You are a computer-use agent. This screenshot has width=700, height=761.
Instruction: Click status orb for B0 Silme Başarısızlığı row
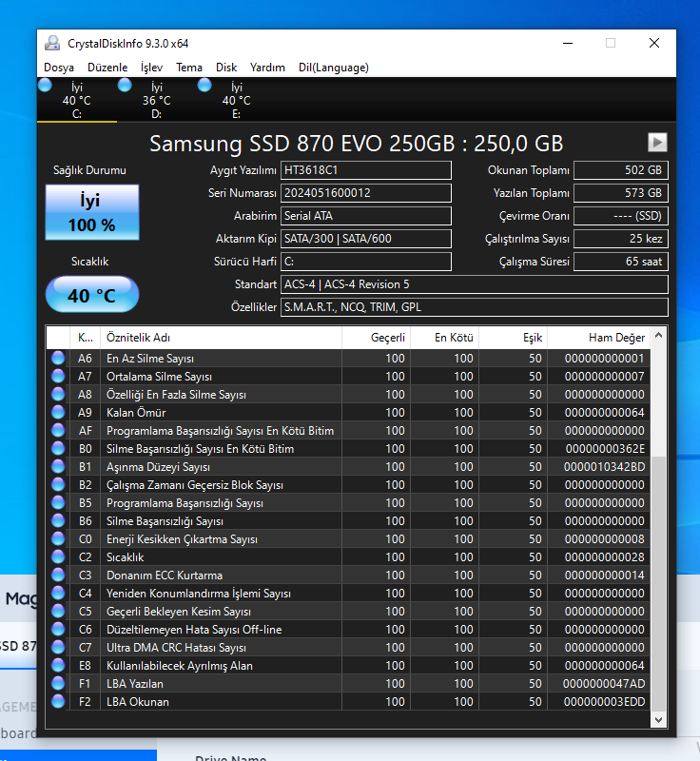[58, 448]
